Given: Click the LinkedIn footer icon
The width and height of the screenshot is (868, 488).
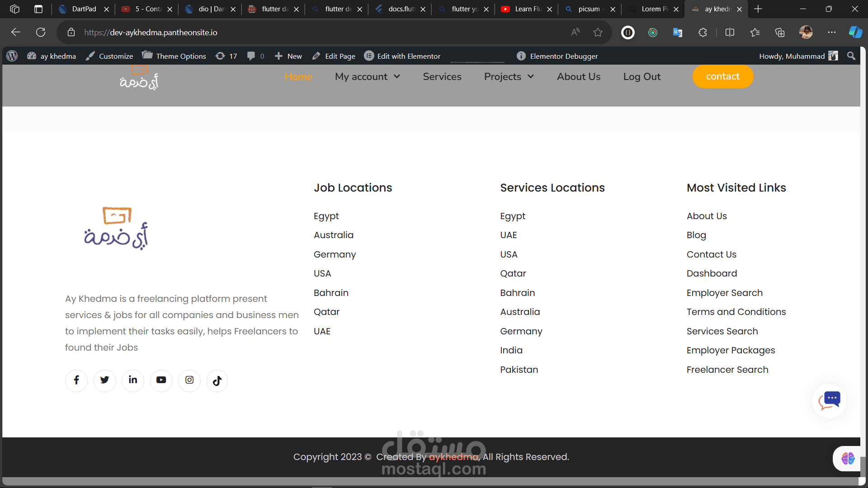Looking at the screenshot, I should (133, 380).
